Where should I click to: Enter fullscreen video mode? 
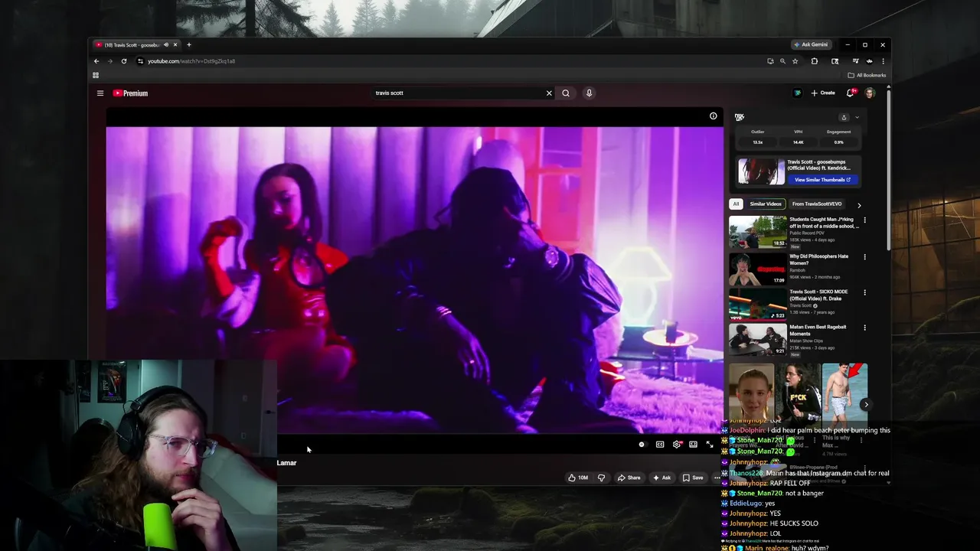click(710, 445)
